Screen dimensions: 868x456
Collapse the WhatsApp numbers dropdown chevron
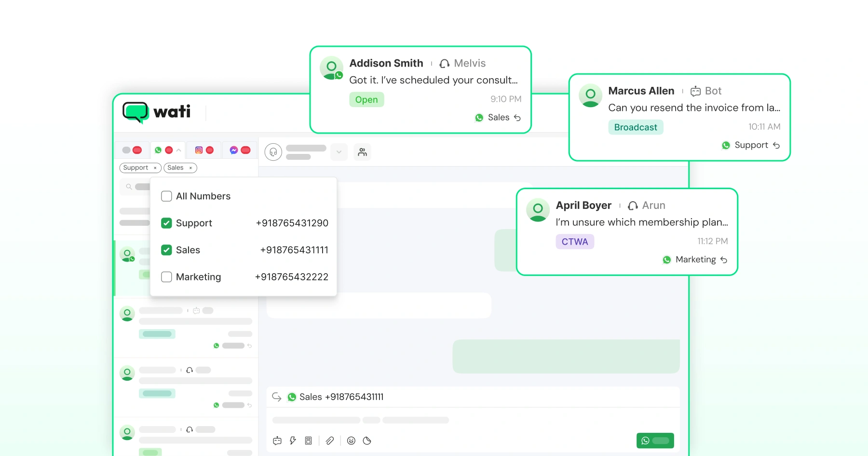point(179,150)
